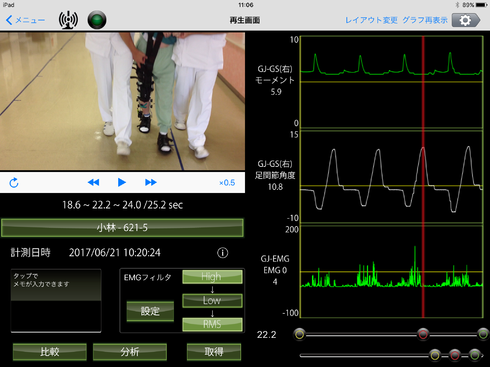
Task: Select red handle on lower slider
Action: click(x=455, y=355)
